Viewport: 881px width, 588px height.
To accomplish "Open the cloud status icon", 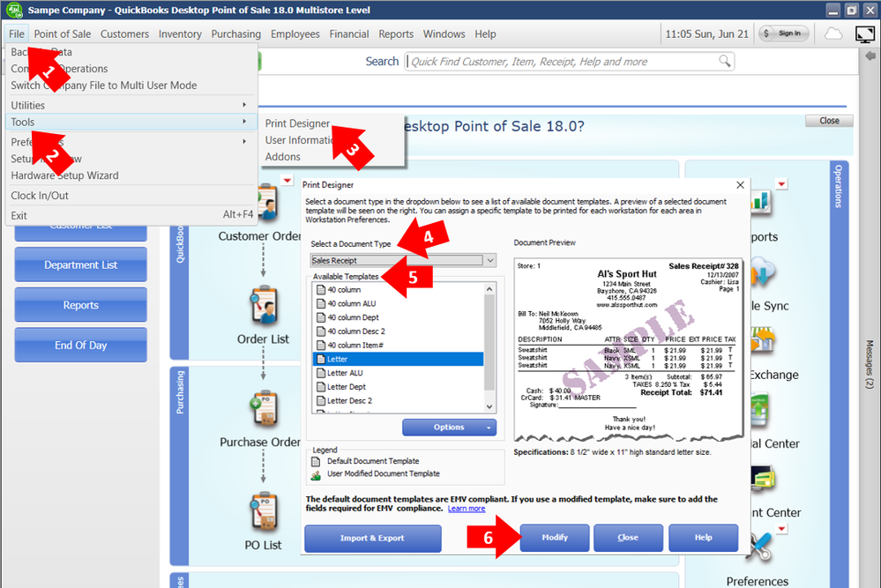I will tap(833, 33).
